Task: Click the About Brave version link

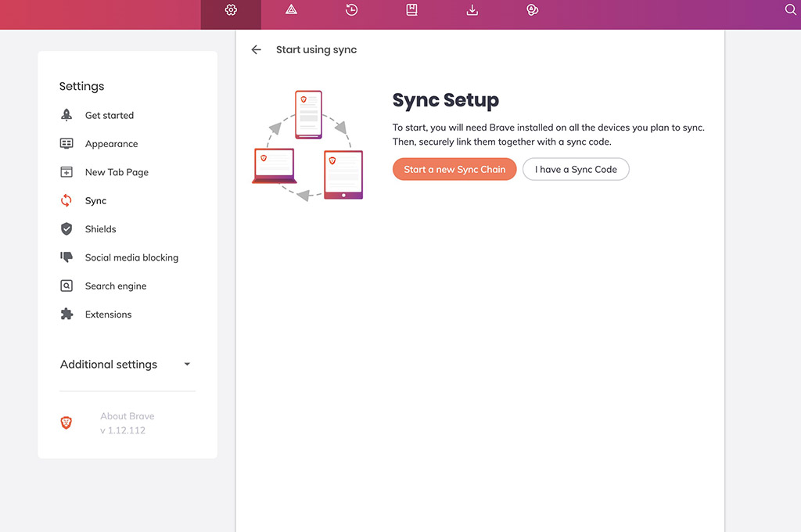Action: (x=127, y=423)
